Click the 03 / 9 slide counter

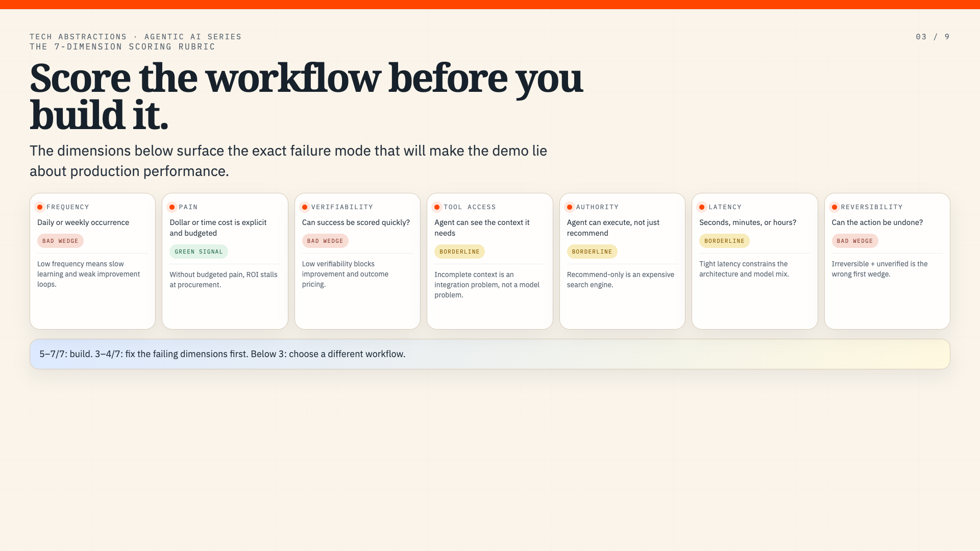(933, 37)
